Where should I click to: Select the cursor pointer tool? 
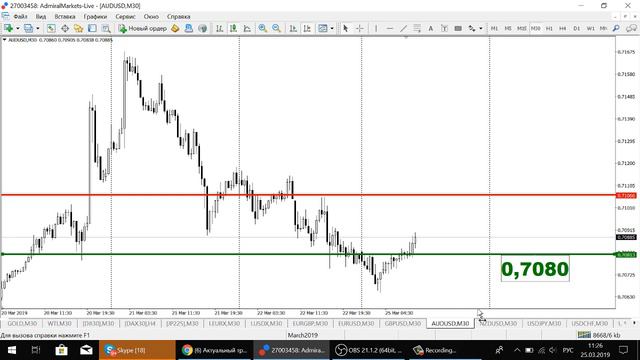click(346, 28)
